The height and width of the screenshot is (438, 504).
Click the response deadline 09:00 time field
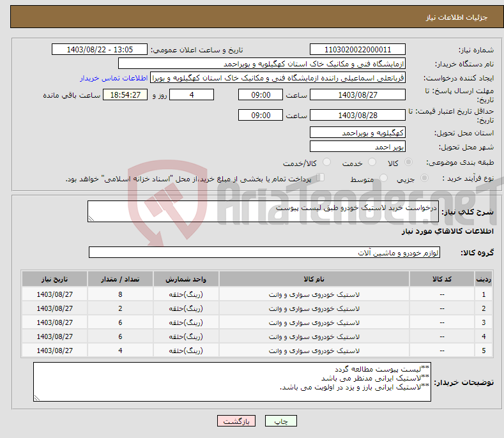tap(261, 94)
